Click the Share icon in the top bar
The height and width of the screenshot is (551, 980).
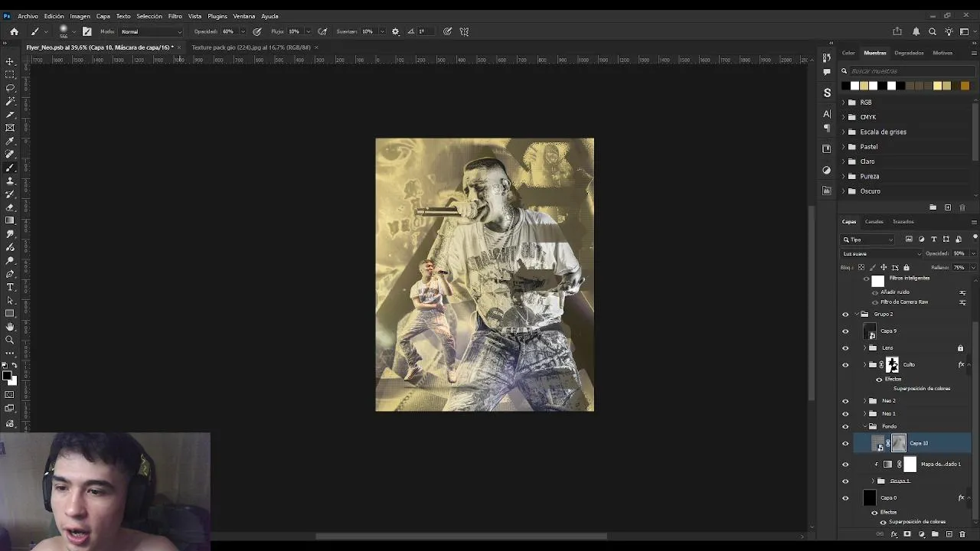click(897, 31)
